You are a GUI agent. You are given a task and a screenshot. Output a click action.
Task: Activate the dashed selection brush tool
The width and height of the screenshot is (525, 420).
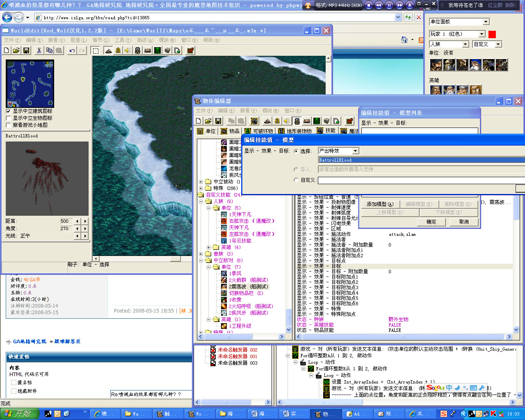point(96,50)
